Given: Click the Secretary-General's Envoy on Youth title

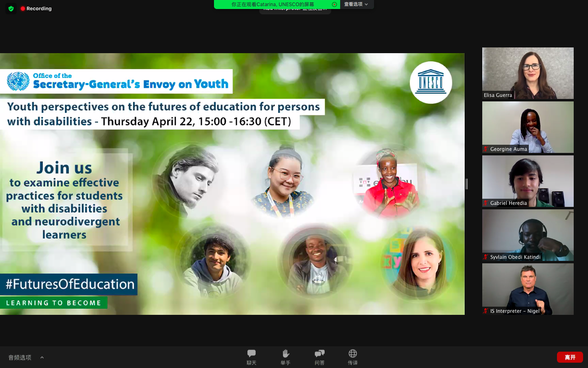Looking at the screenshot, I should [131, 84].
